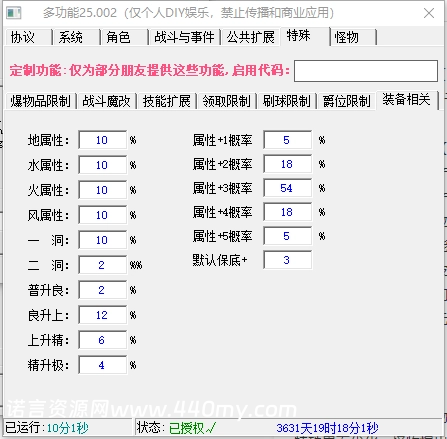Click the app icon in title bar

click(x=14, y=13)
